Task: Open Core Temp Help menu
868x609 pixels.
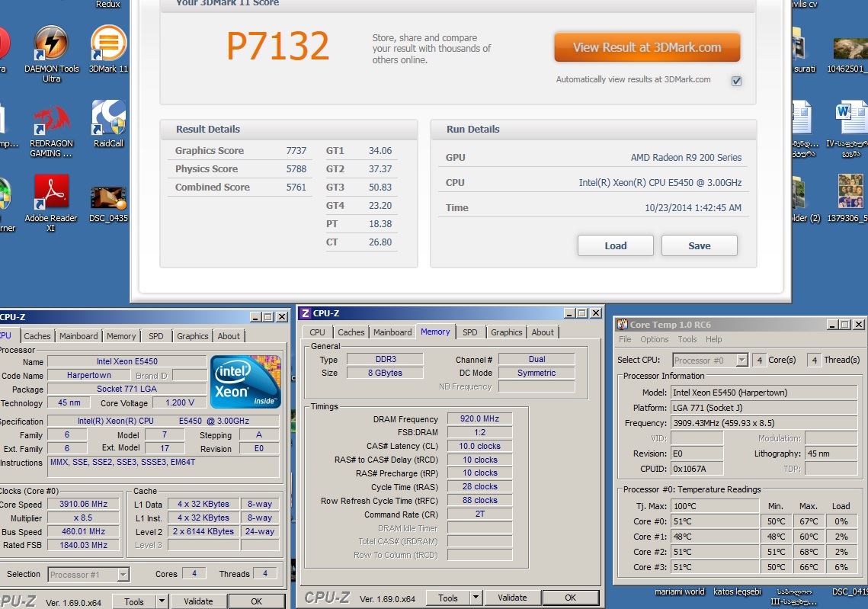Action: (x=713, y=339)
